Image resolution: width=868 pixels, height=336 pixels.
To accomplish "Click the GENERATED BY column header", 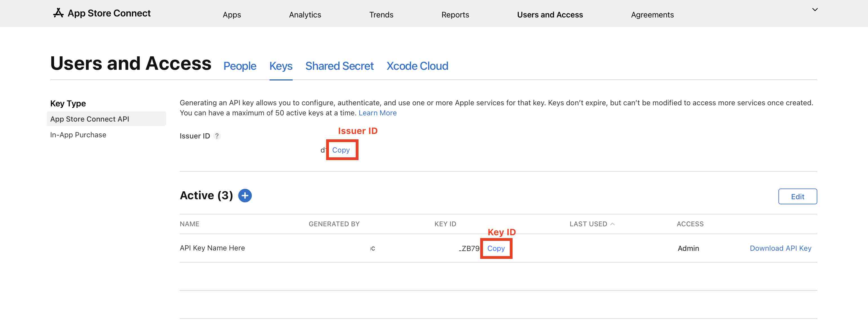I will pos(334,224).
